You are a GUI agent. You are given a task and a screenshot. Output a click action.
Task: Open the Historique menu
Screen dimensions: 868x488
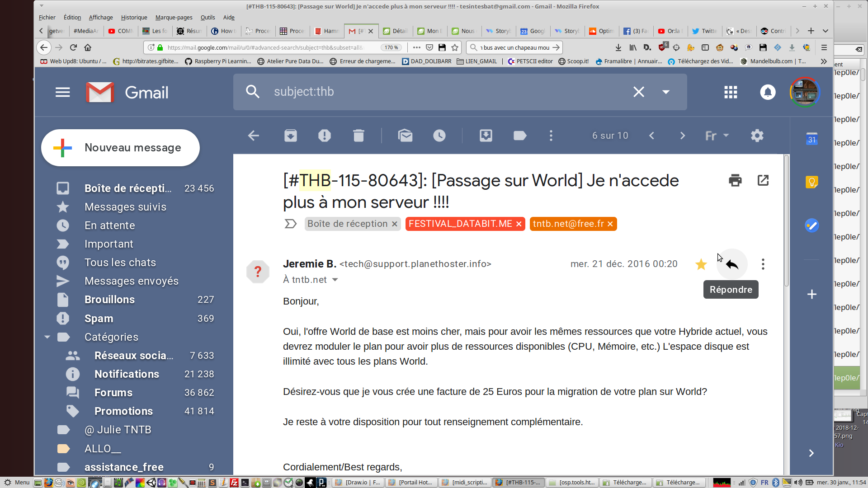[x=134, y=17]
